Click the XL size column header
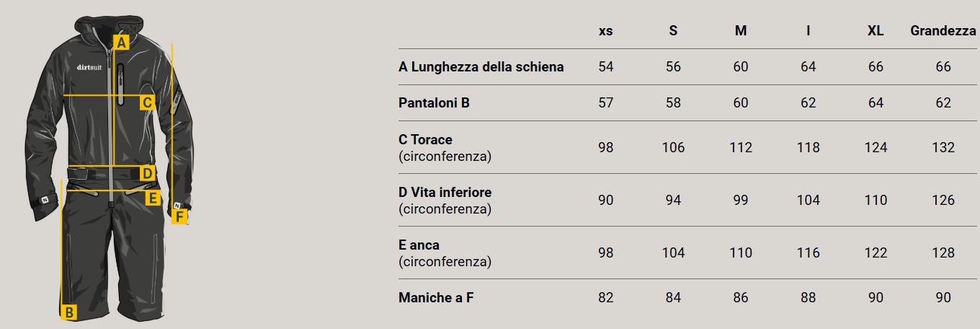Screen dimensions: 980x329 876,31
